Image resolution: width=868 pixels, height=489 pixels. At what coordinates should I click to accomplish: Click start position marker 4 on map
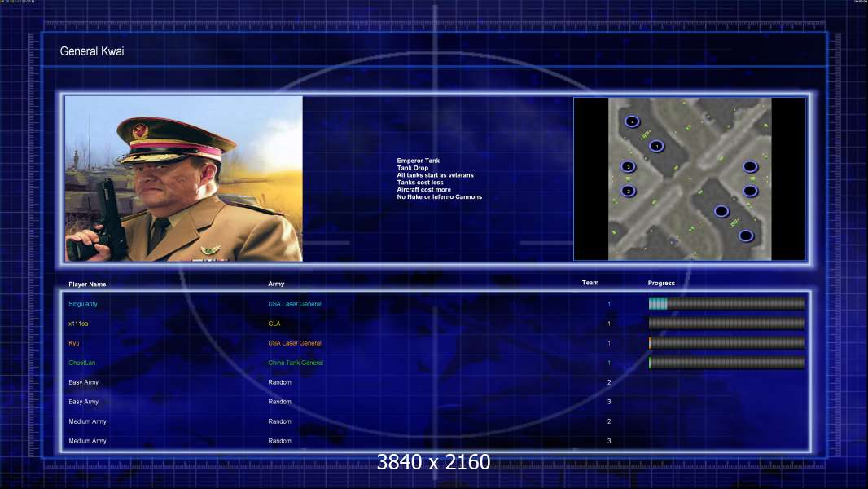(632, 121)
